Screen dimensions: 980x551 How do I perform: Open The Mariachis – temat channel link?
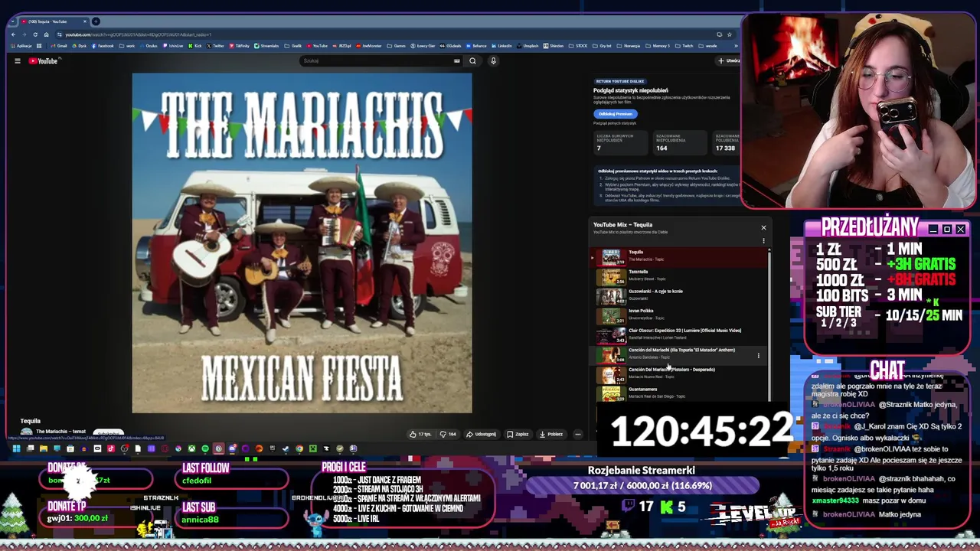60,432
